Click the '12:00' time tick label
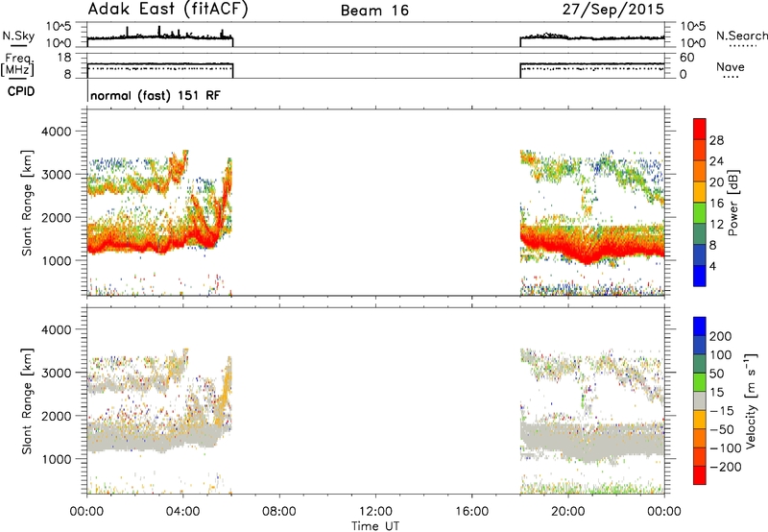The image size is (768, 532). (375, 512)
